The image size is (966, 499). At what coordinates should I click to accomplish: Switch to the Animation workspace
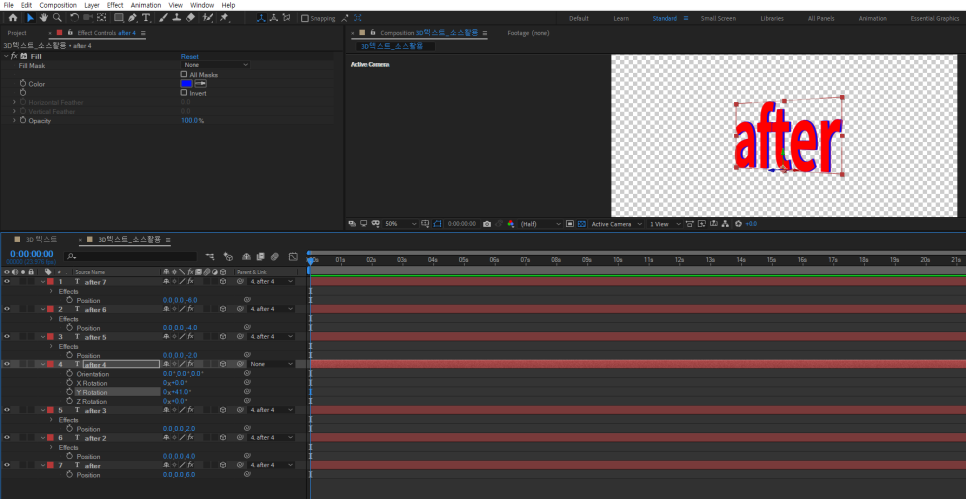(872, 18)
